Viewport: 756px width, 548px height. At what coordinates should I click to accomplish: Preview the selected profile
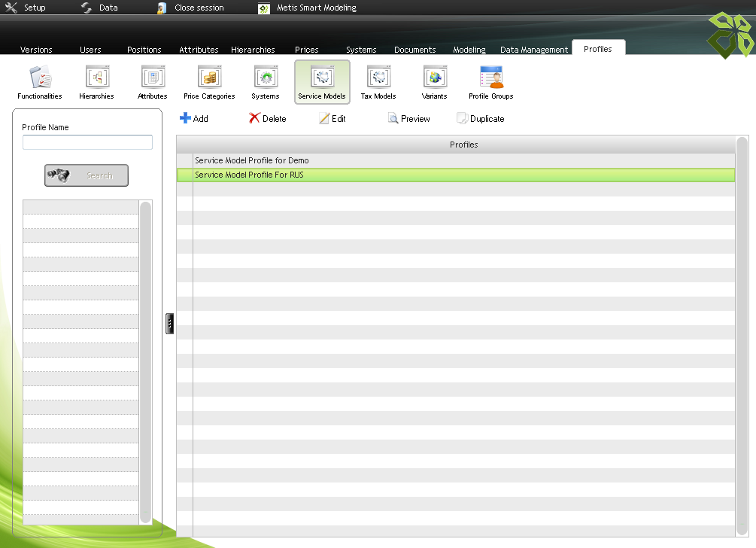point(409,118)
